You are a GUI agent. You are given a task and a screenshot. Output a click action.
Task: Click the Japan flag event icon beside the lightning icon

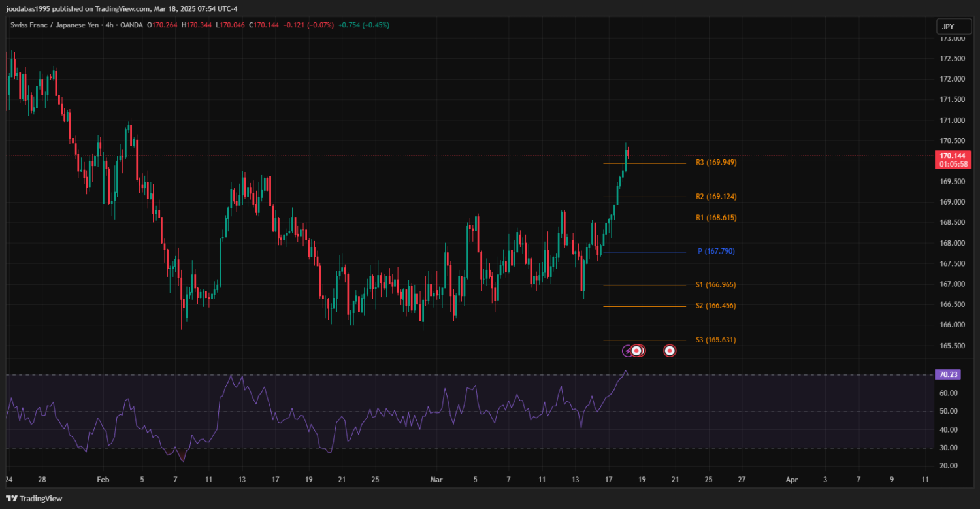637,351
